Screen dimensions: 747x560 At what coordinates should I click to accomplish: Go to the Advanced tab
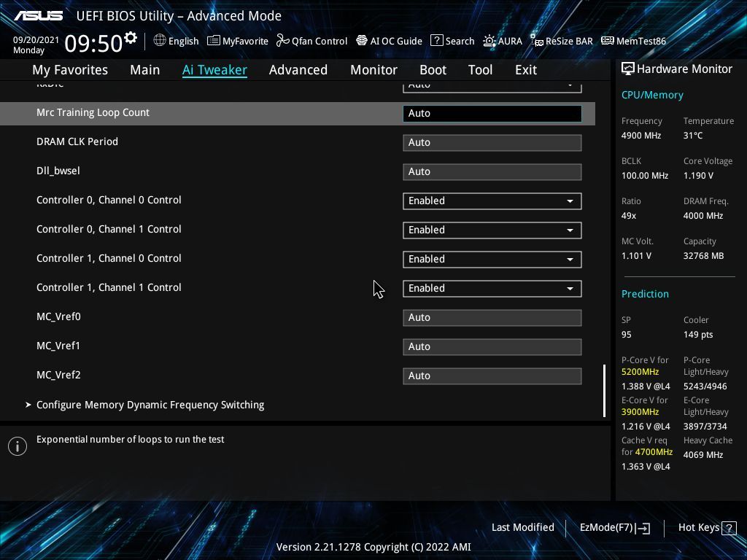(298, 70)
